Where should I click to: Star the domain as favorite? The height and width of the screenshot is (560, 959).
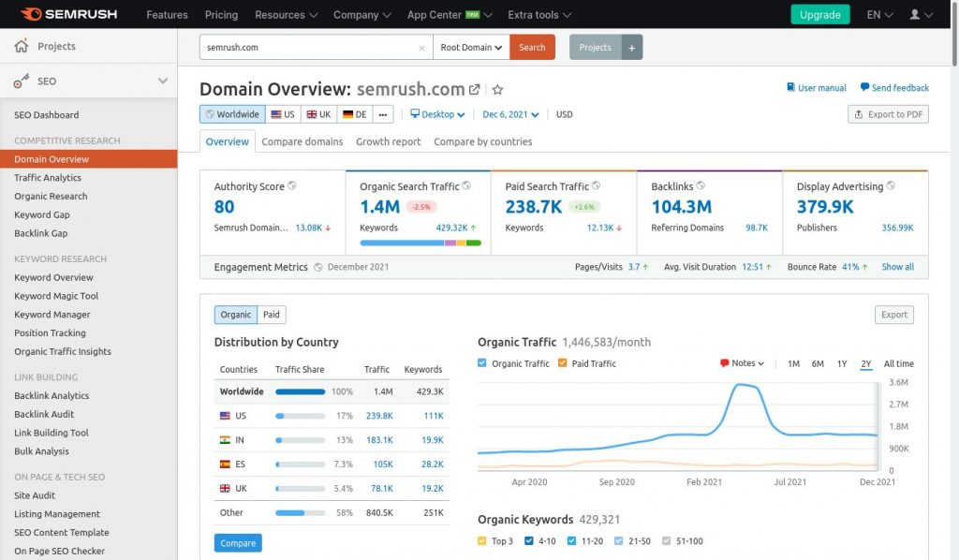(x=498, y=90)
